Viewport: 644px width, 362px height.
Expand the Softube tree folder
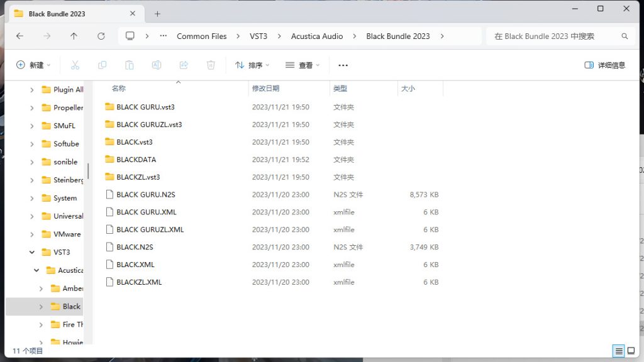point(32,144)
